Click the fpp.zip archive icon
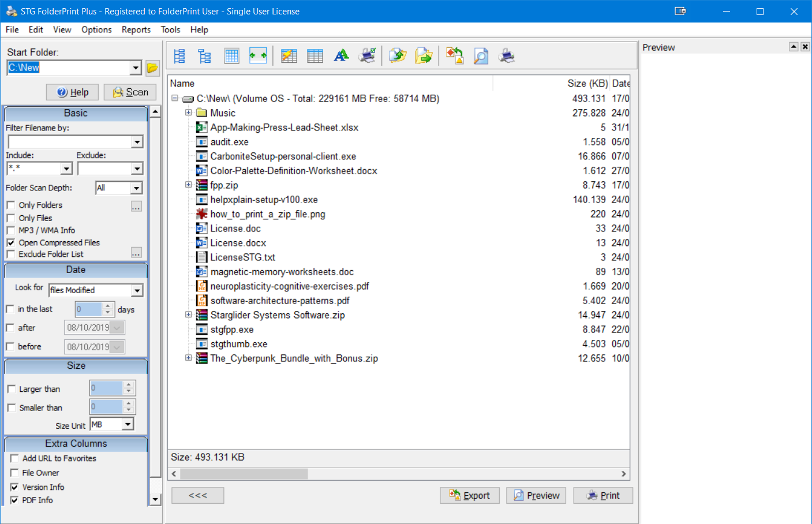This screenshot has width=812, height=524. 201,185
